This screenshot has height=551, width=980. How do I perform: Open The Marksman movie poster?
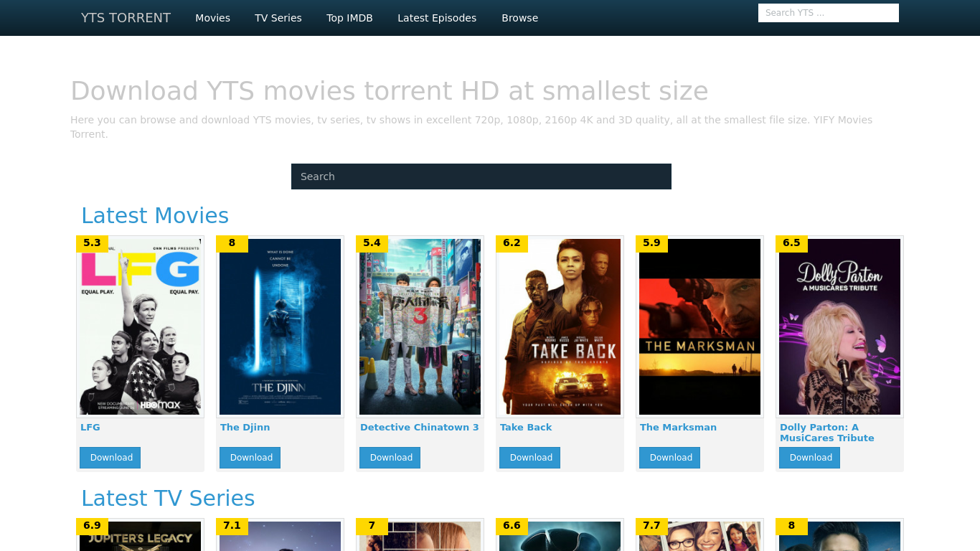(699, 326)
